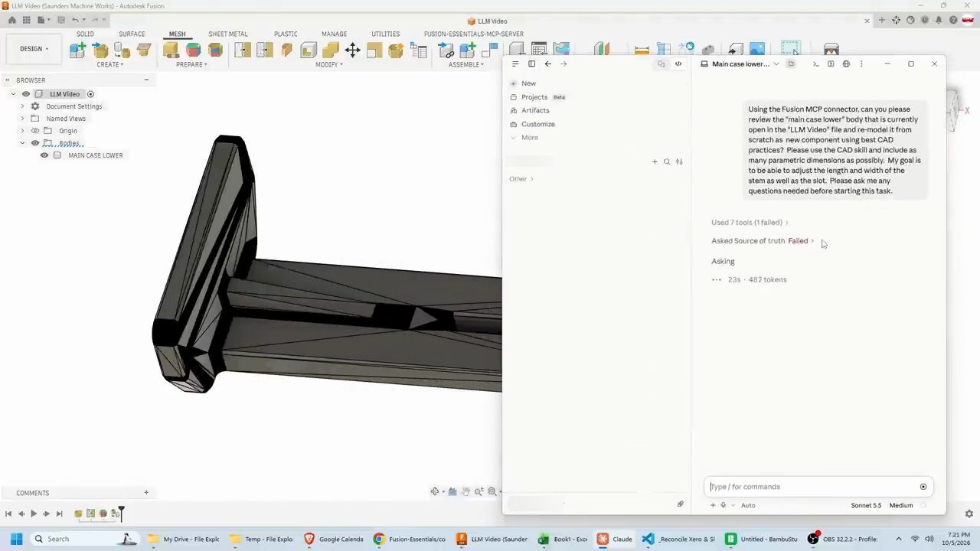This screenshot has height=551, width=980.
Task: Show the Origin folder via eye icon
Action: pyautogui.click(x=35, y=131)
